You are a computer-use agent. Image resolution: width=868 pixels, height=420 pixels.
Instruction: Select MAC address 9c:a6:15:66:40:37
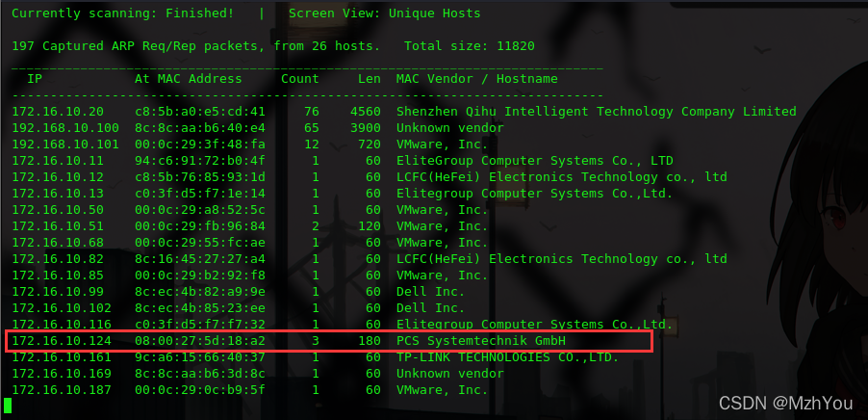tap(200, 357)
